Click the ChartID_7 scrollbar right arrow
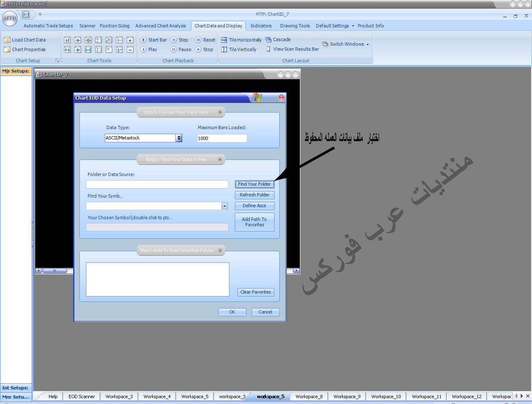The height and width of the screenshot is (404, 532). click(x=296, y=271)
